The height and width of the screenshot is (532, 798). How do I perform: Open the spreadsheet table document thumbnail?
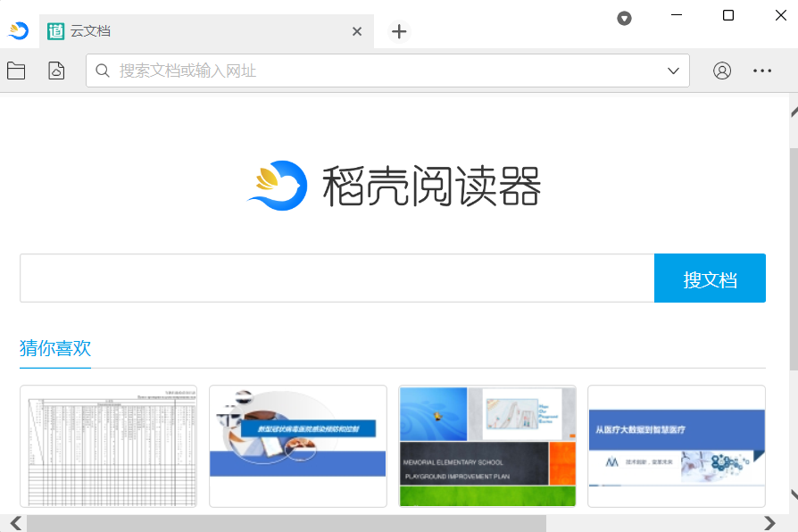click(108, 445)
